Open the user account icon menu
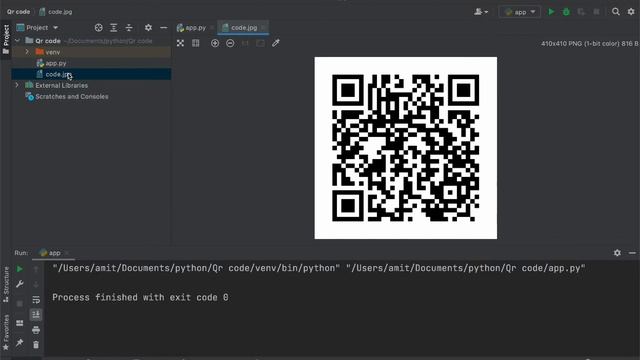 click(481, 12)
